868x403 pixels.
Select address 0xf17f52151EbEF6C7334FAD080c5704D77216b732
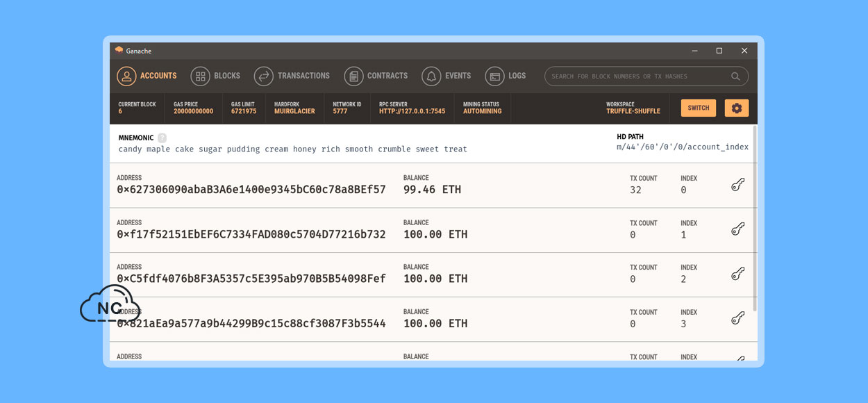(251, 234)
